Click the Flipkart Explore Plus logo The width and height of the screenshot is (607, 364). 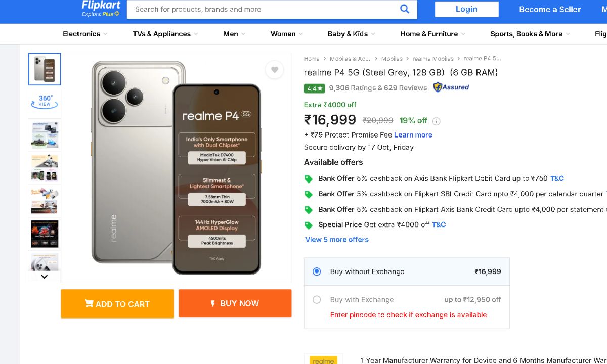click(x=101, y=8)
